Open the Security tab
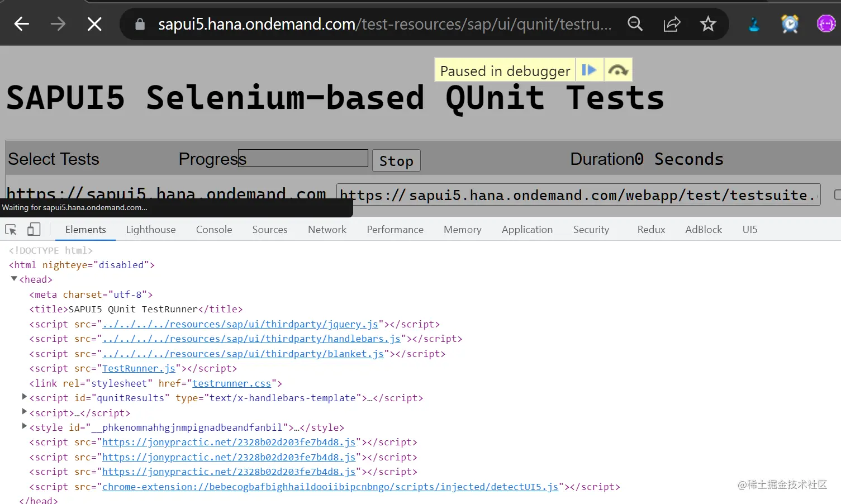The image size is (841, 504). [591, 230]
